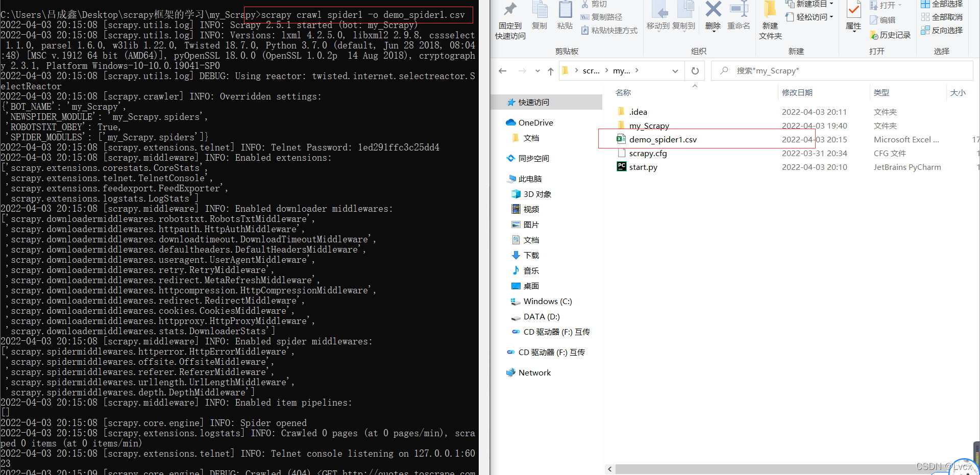The image size is (980, 475).
Task: Open 3D 对象 in the navigation pane
Action: click(x=537, y=194)
